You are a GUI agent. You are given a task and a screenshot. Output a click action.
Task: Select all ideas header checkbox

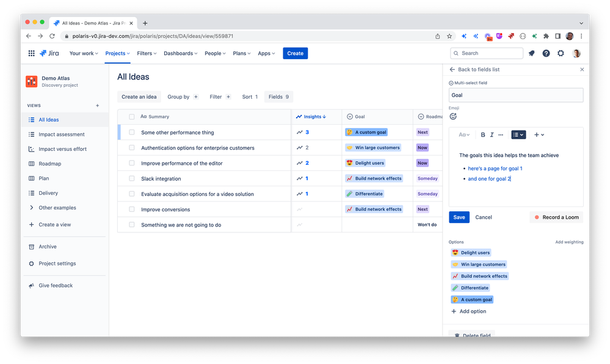(131, 117)
